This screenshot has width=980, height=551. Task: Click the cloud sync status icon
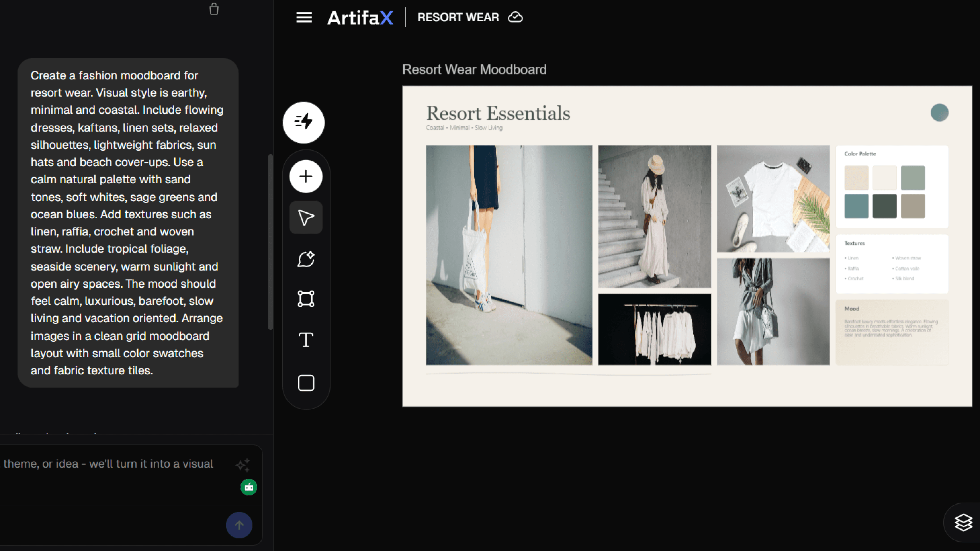tap(516, 17)
